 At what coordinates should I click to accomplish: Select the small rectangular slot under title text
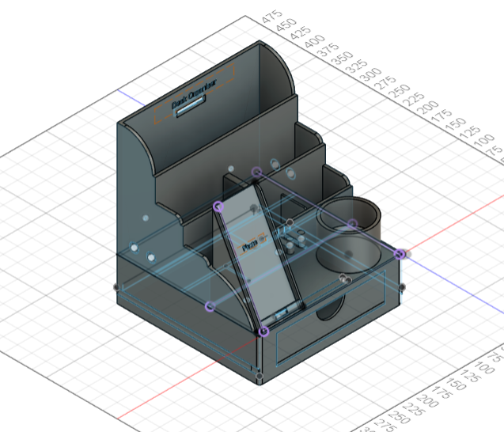point(188,112)
